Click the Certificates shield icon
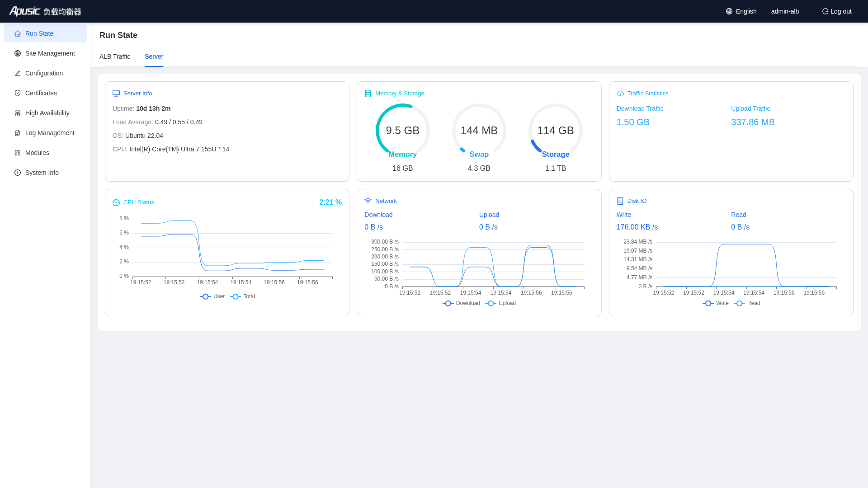Image resolution: width=868 pixels, height=488 pixels. (x=18, y=93)
